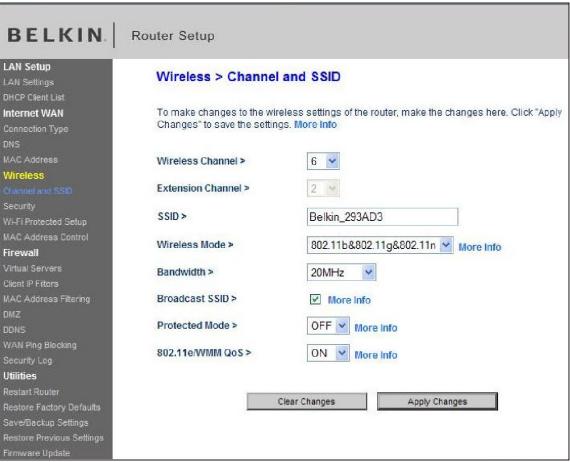The image size is (570, 462).
Task: Open Save/Backup Settings page
Action: click(x=45, y=423)
